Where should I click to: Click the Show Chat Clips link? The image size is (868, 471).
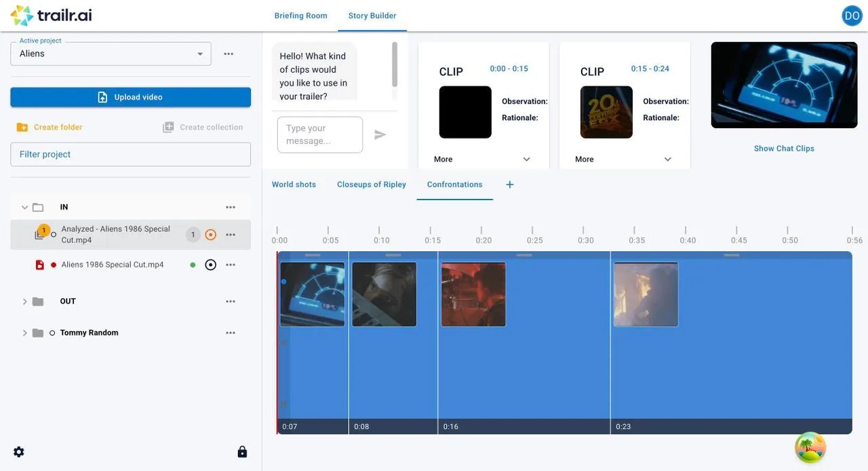pos(784,148)
